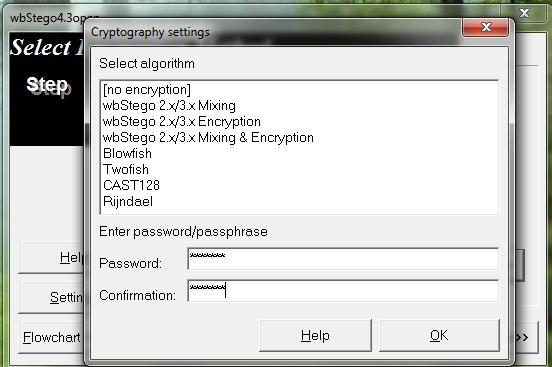Image resolution: width=552 pixels, height=367 pixels.
Task: Select the [no encryption] algorithm option
Action: pos(147,90)
